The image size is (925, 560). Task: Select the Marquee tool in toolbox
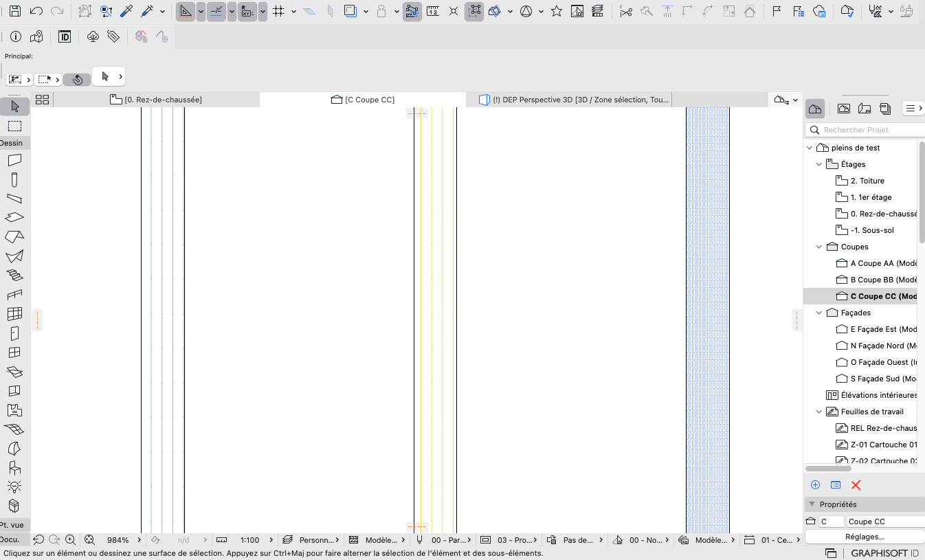[x=14, y=126]
